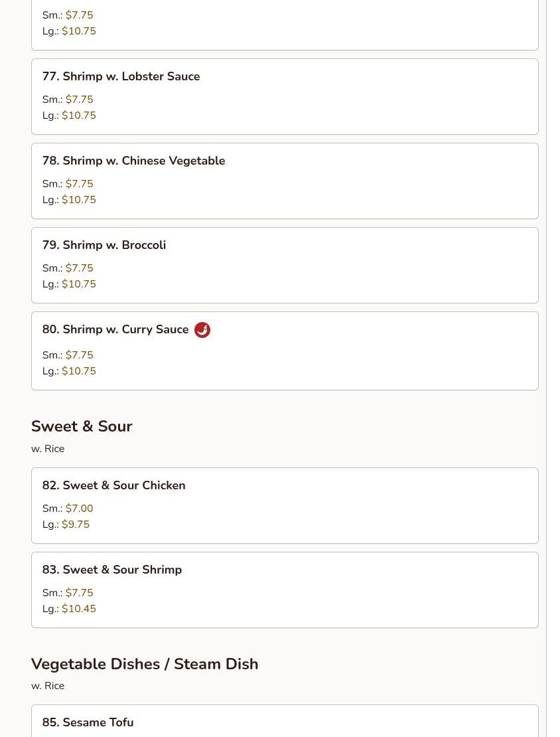Click "w. Rice" note under Vegetable Dishes
Image resolution: width=560 pixels, height=737 pixels.
48,686
